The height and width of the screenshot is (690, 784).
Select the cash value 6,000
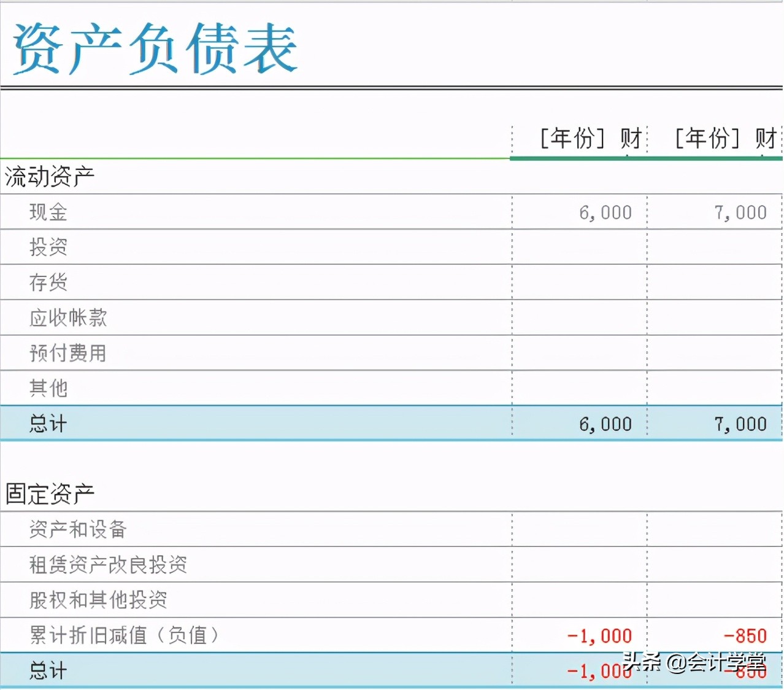605,211
